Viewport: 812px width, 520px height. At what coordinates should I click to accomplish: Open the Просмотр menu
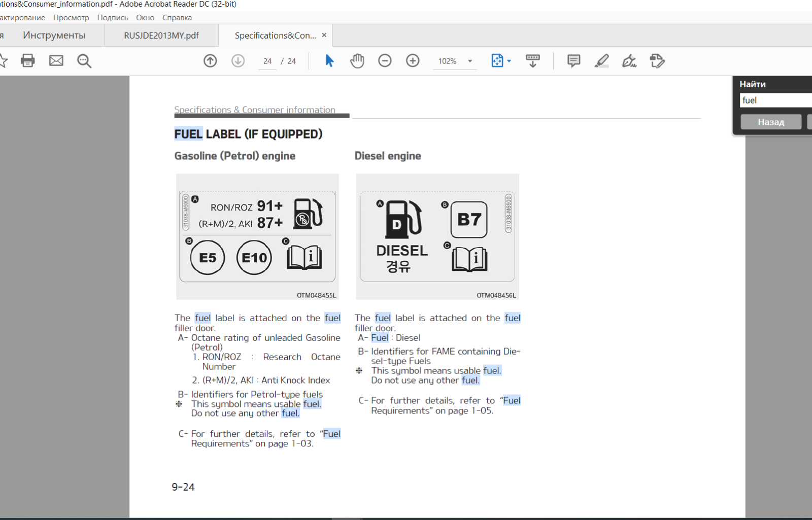tap(71, 17)
